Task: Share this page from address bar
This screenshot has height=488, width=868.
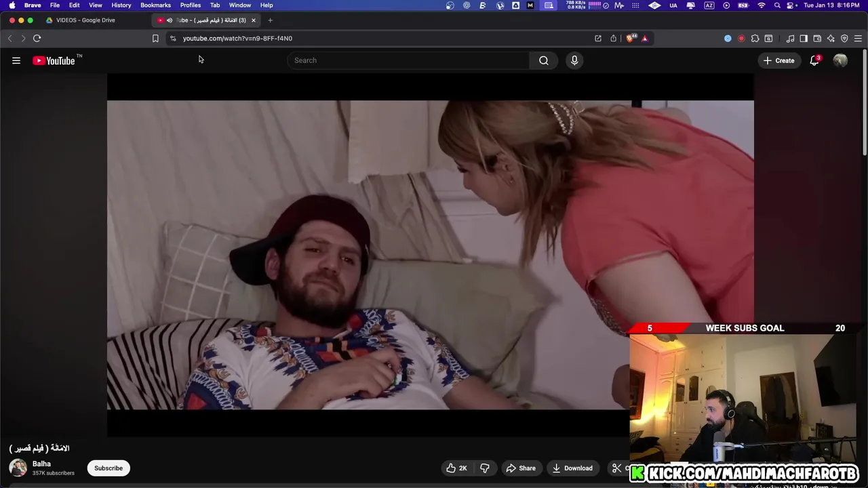Action: point(614,39)
